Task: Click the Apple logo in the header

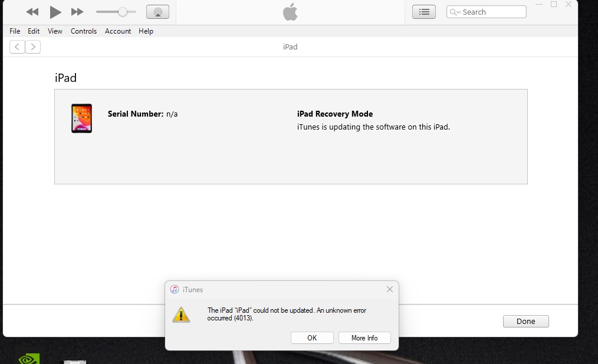Action: point(290,12)
